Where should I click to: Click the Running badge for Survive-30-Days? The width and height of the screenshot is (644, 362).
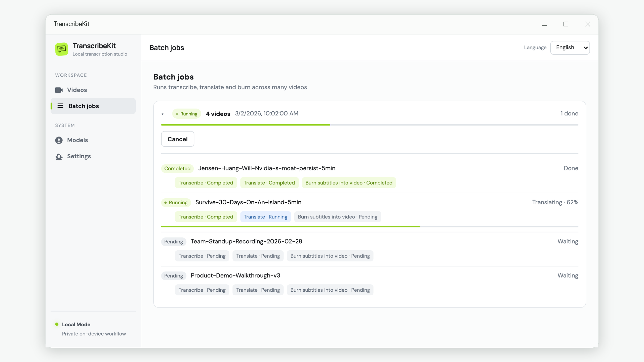coord(176,203)
